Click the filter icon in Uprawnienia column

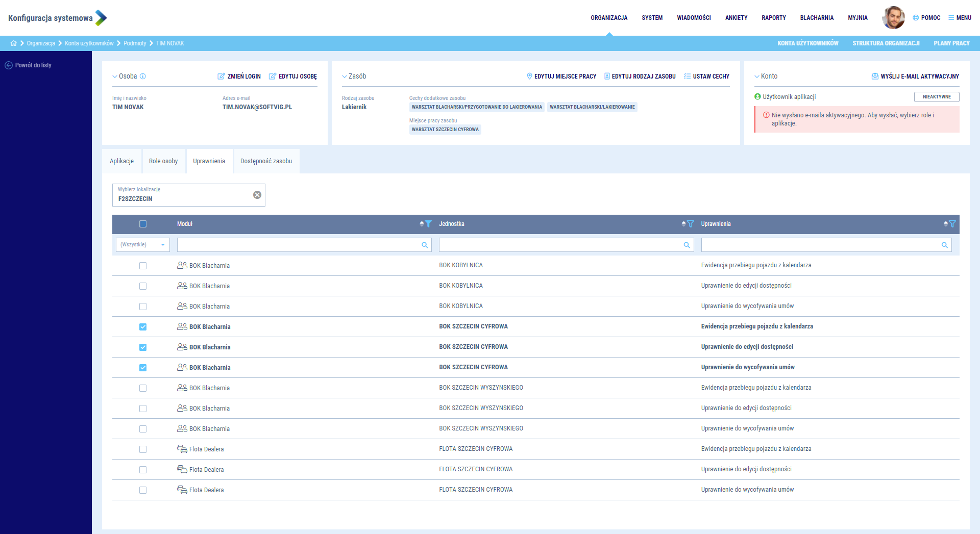click(x=952, y=224)
